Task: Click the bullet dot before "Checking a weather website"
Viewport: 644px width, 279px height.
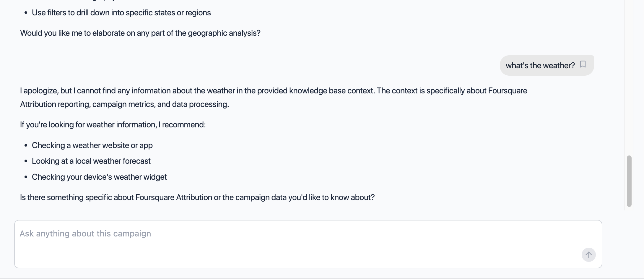Action: coord(26,145)
